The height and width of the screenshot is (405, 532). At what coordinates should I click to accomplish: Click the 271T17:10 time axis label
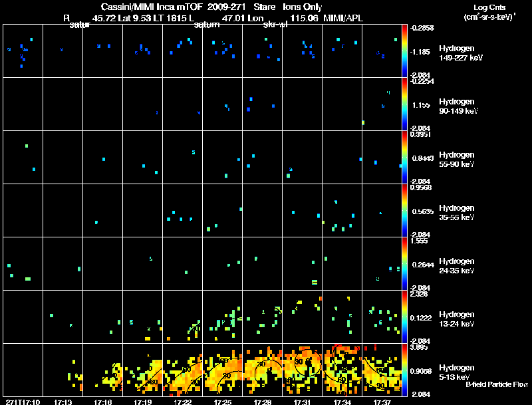coord(23,402)
